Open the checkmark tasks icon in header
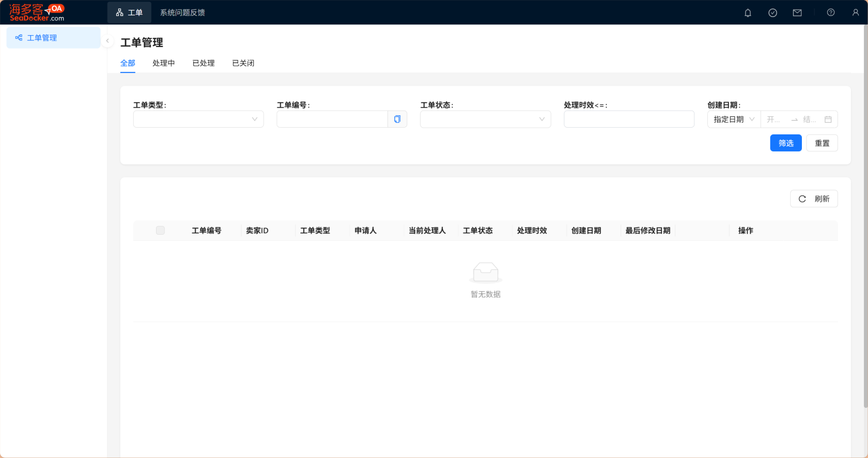The height and width of the screenshot is (458, 868). (x=772, y=13)
